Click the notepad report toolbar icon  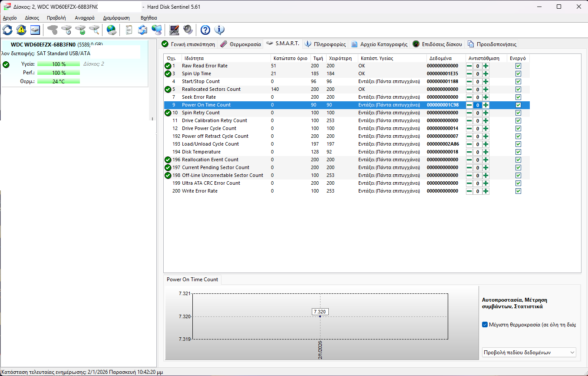pyautogui.click(x=129, y=30)
